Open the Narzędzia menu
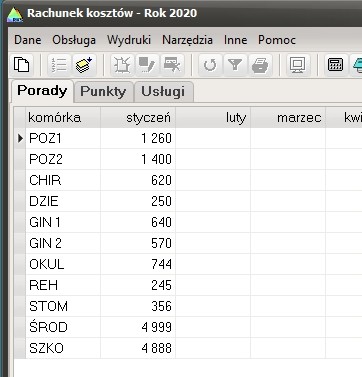362x377 pixels. click(187, 40)
